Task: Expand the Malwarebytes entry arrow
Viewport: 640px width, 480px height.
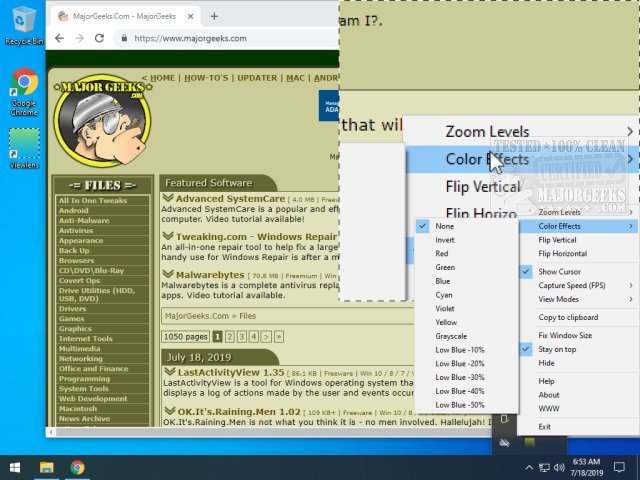Action: [168, 274]
